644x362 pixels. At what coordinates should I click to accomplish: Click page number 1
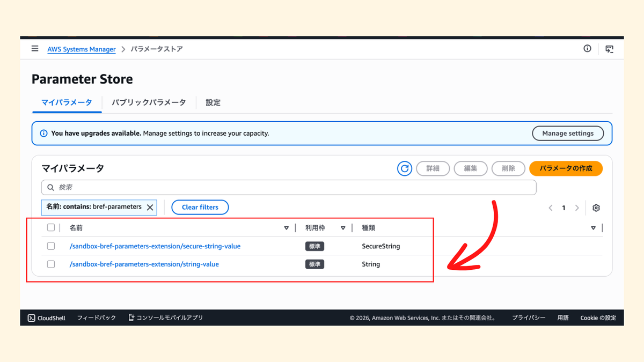coord(563,208)
